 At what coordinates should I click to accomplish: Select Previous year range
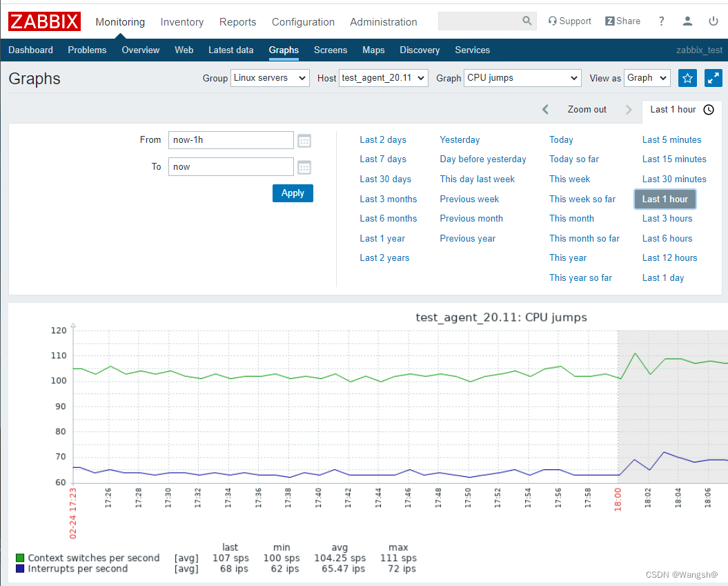pos(468,239)
